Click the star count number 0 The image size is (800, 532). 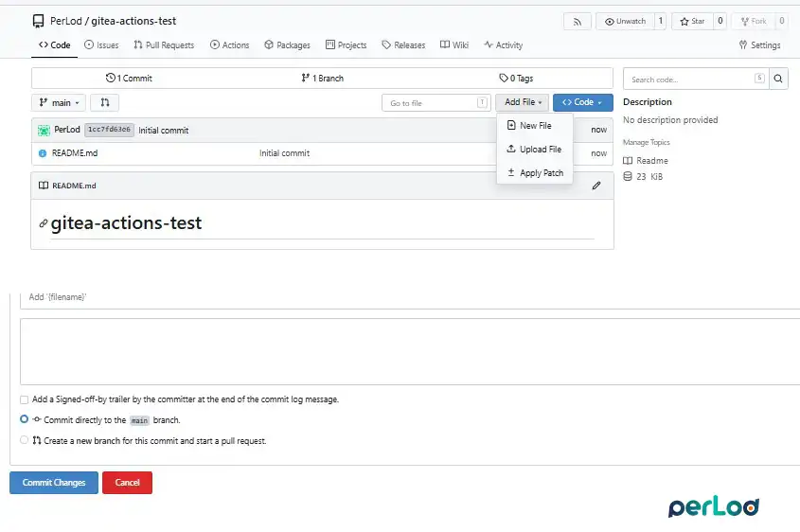720,22
